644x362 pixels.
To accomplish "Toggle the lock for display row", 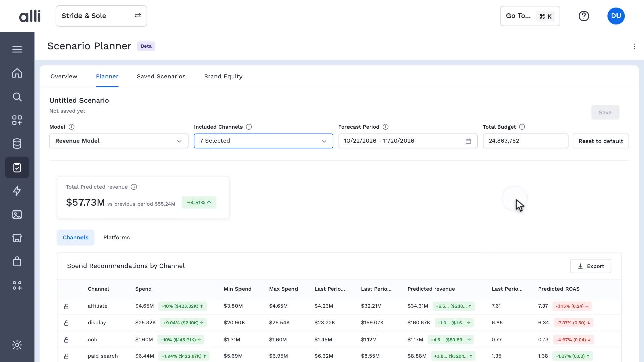I will (x=66, y=323).
